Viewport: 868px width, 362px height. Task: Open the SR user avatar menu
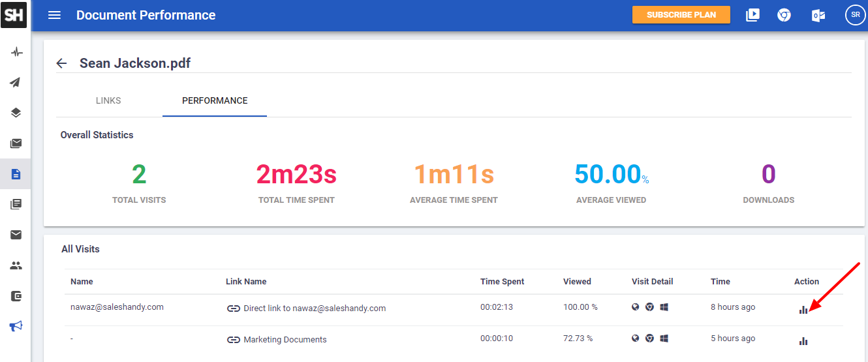tap(855, 15)
